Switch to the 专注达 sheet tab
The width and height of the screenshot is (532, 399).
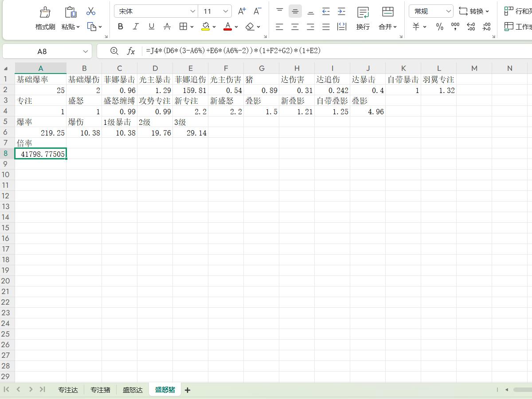point(68,390)
